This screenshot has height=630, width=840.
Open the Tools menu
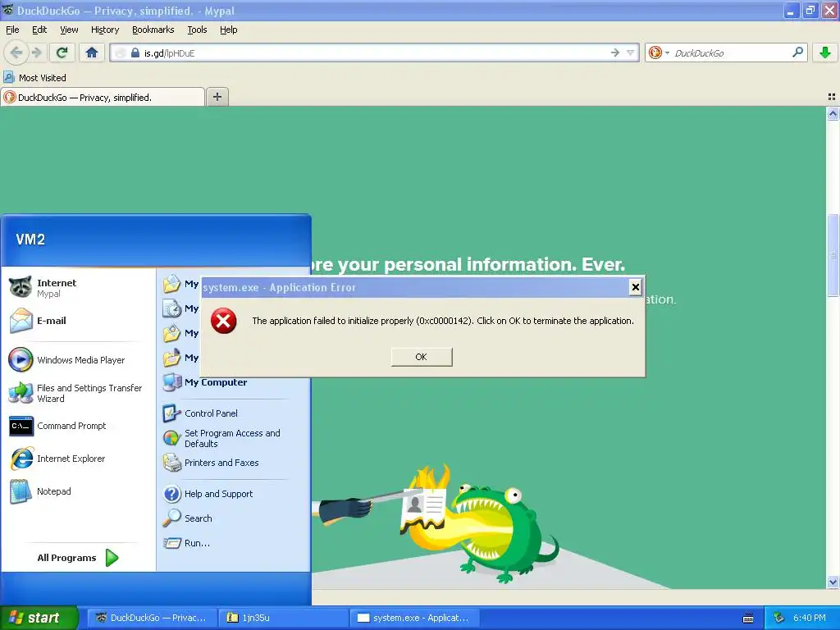[x=197, y=30]
